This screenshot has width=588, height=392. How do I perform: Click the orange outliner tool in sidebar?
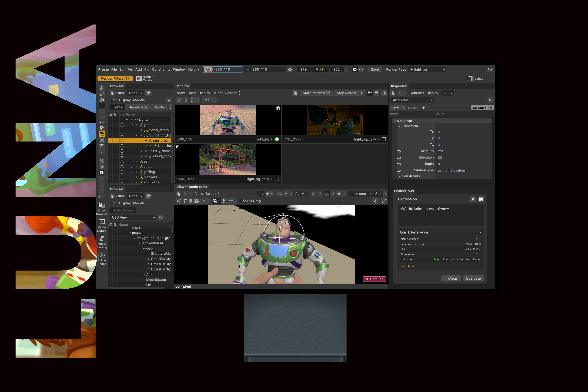[102, 134]
